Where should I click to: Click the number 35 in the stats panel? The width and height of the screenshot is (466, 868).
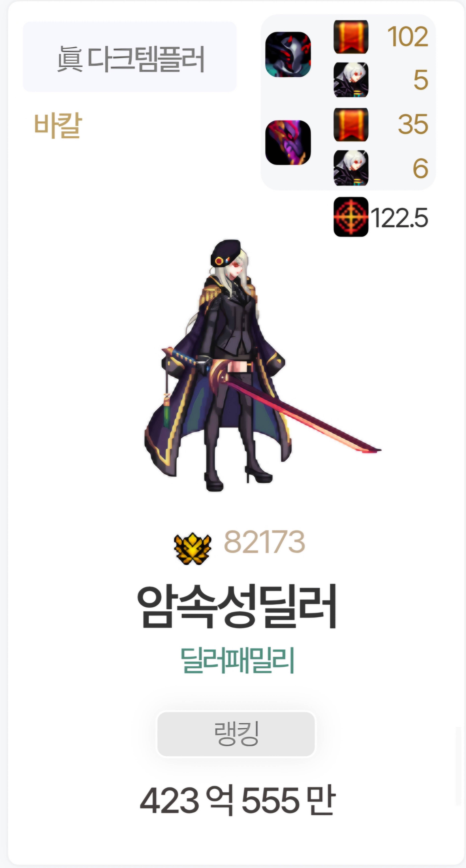tap(413, 124)
